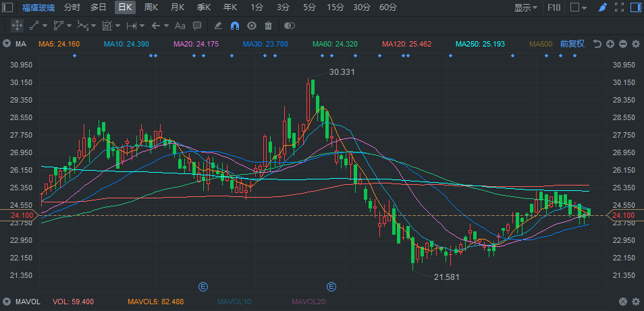Screen dimensions: 644x311
Task: Click 福耀玻璃 stock name link
Action: tap(37, 7)
